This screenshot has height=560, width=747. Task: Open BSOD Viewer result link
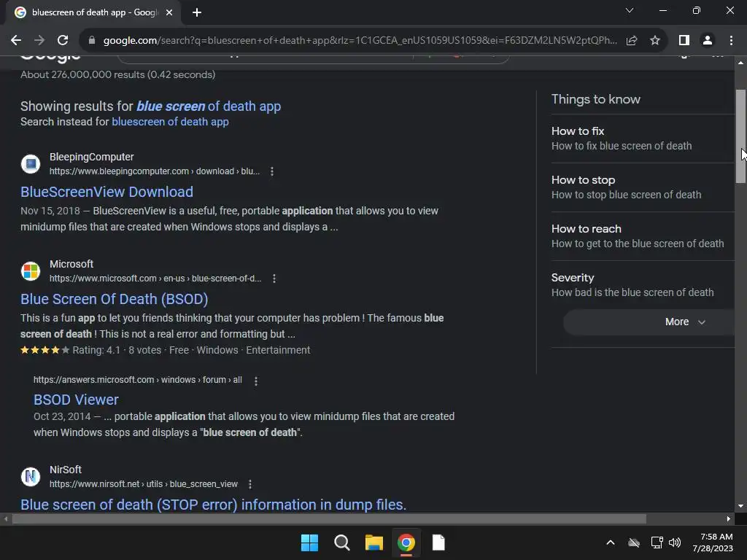pos(76,400)
